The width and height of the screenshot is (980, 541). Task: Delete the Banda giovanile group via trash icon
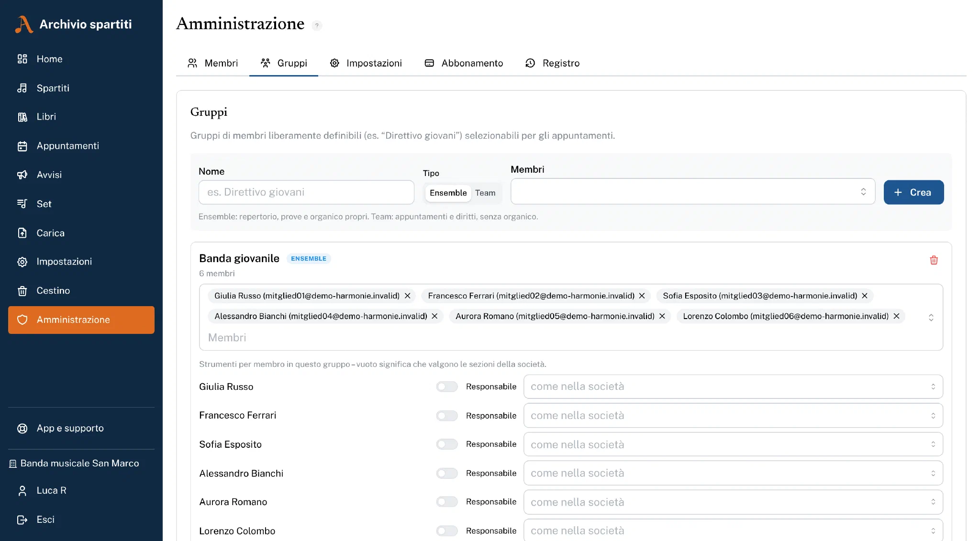[x=934, y=260]
